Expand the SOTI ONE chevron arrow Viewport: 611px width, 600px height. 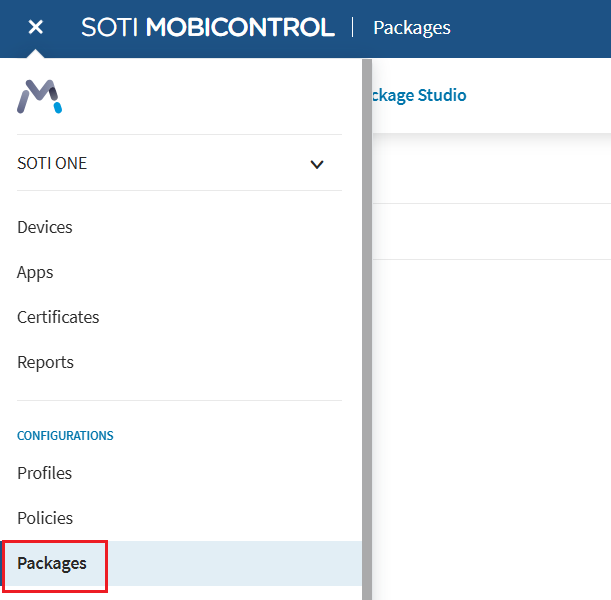point(317,164)
